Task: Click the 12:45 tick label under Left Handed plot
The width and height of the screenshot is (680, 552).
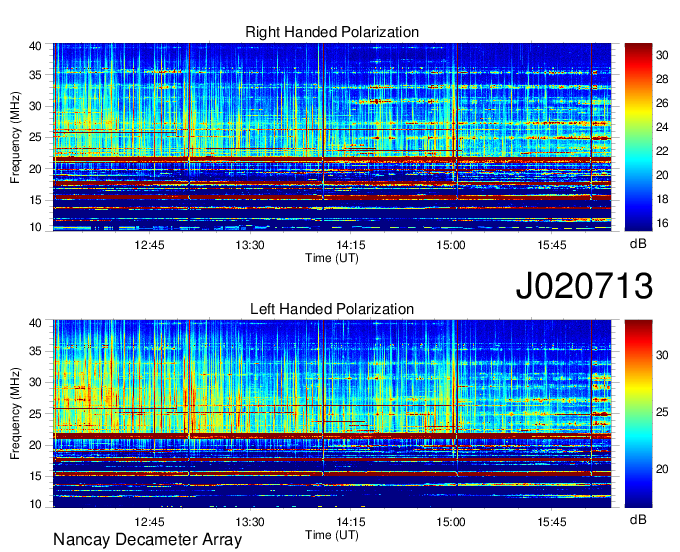Action: point(149,522)
